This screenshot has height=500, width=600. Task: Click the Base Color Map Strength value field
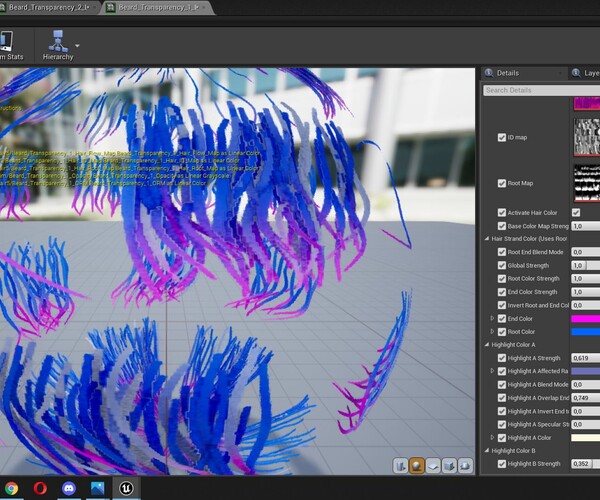click(x=585, y=226)
